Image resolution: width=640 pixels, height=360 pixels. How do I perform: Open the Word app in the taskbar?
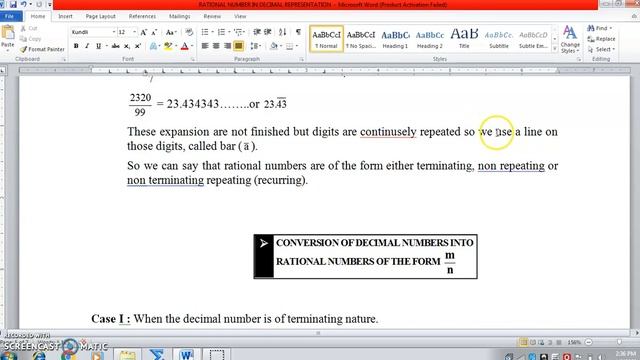click(187, 354)
